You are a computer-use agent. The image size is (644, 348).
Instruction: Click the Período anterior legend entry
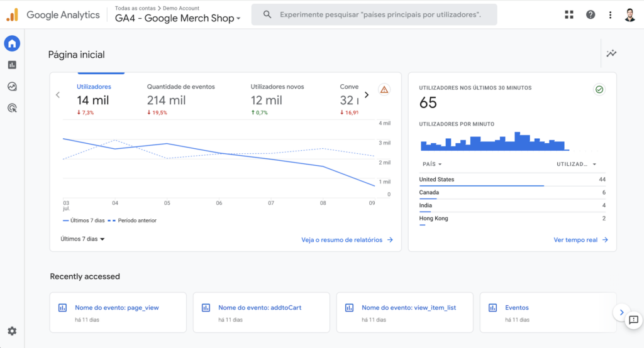click(x=132, y=220)
